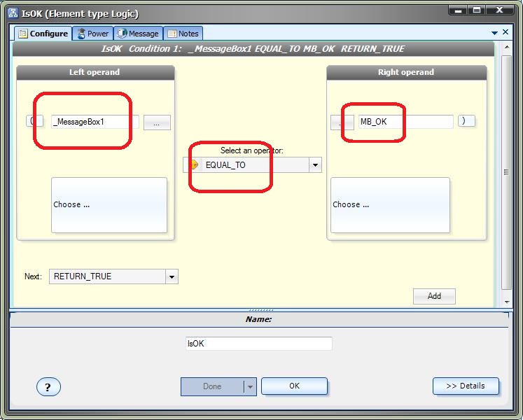Open the left operand Choose... box
The width and height of the screenshot is (523, 420).
coord(109,205)
